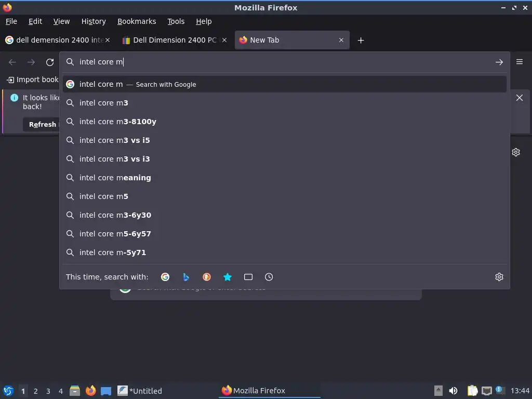Close the dell demension 2400 Google tab
The width and height of the screenshot is (532, 399).
tap(108, 40)
